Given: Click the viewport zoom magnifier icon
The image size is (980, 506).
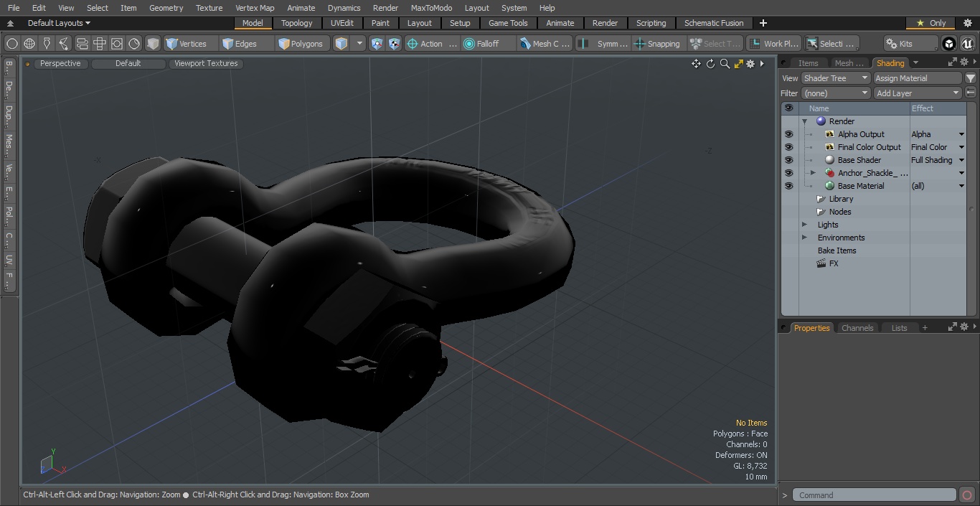Looking at the screenshot, I should coord(725,64).
